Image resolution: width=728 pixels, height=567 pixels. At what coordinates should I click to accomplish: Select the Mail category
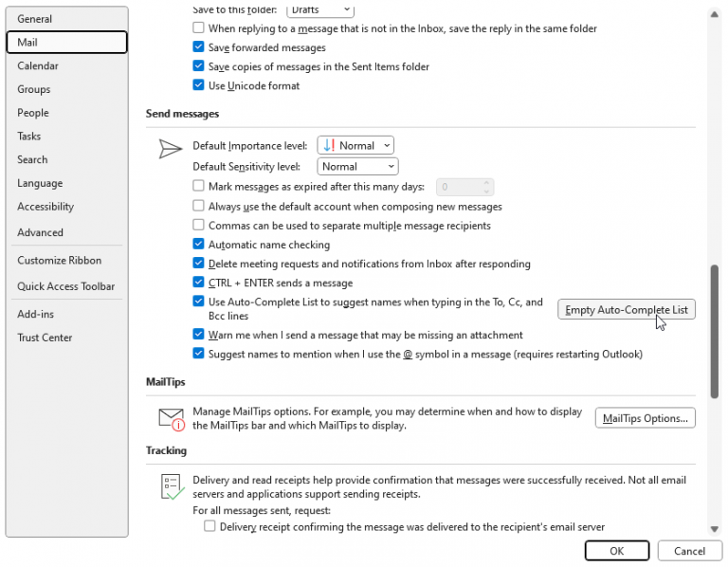tap(67, 43)
